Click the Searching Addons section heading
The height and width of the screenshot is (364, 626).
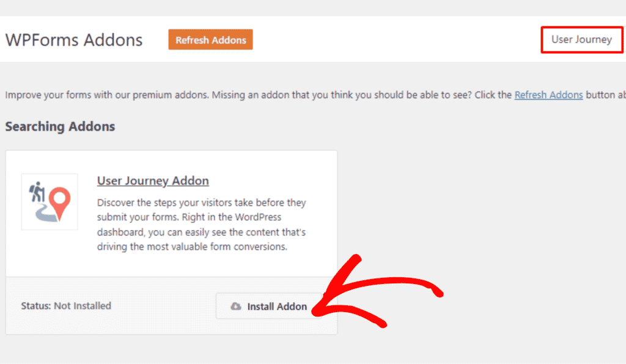59,126
